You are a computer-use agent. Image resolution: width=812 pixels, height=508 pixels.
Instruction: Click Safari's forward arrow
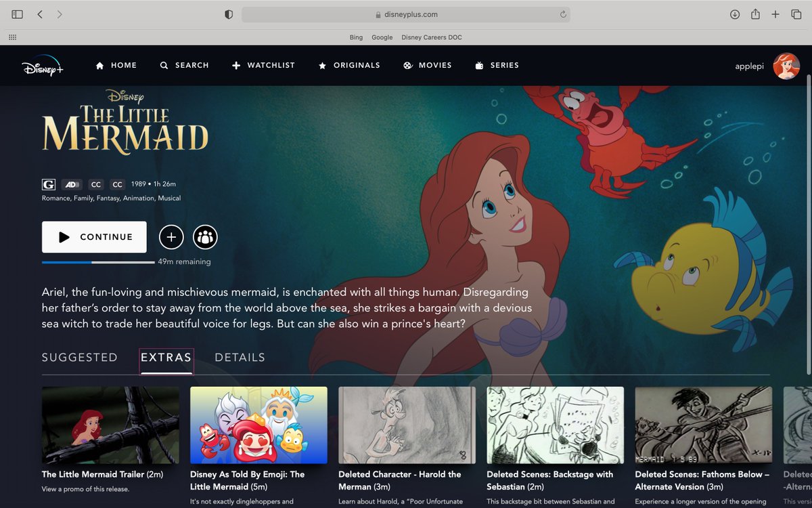[x=60, y=14]
